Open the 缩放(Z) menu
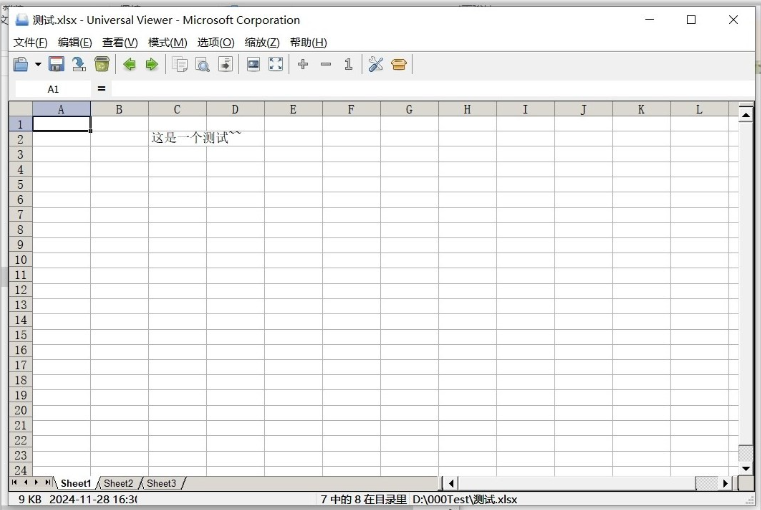This screenshot has width=761, height=510. point(262,43)
